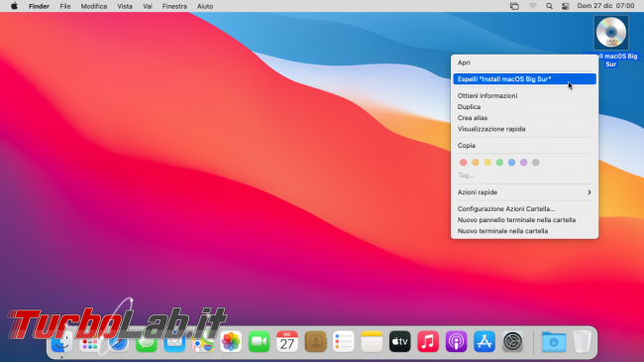Viewport: 644px width, 362px height.
Task: Open Contacts from the Dock
Action: click(x=315, y=342)
